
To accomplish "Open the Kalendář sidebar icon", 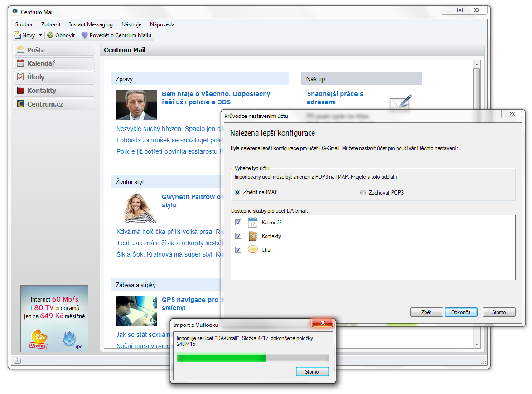I will (20, 63).
